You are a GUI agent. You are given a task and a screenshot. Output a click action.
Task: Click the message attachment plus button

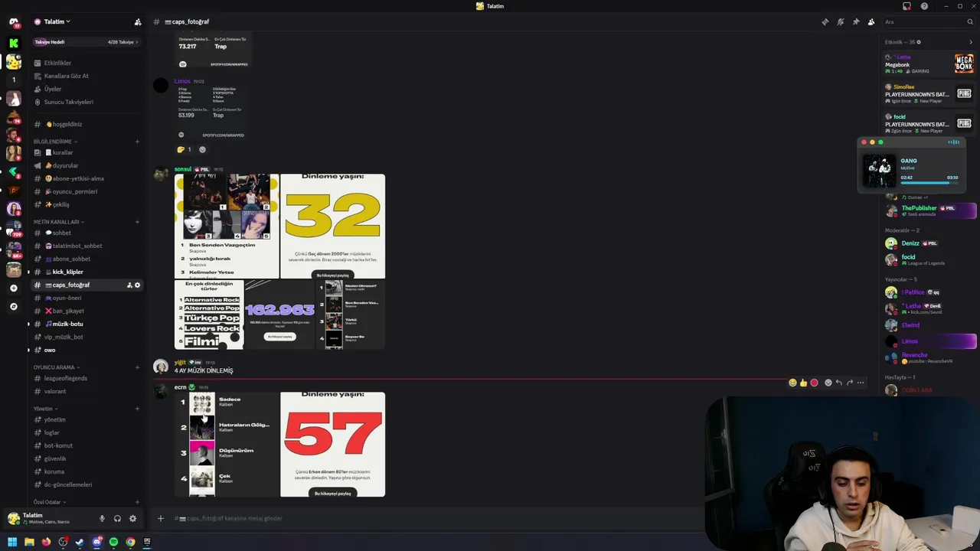click(161, 518)
